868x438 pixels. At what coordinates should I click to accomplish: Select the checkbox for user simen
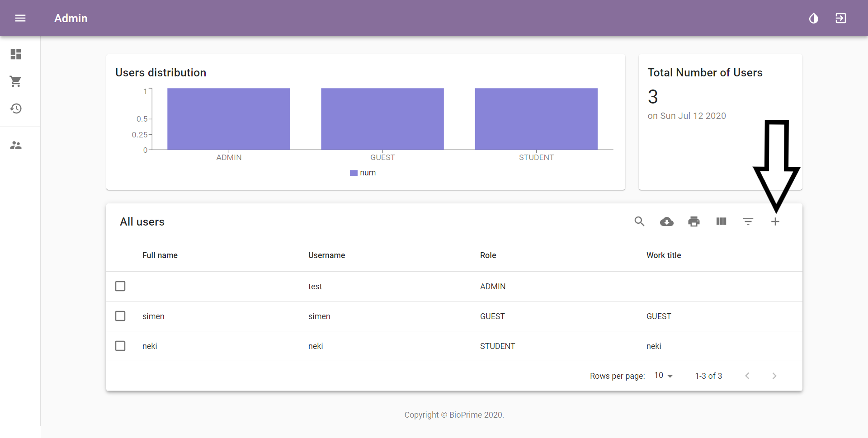[120, 316]
